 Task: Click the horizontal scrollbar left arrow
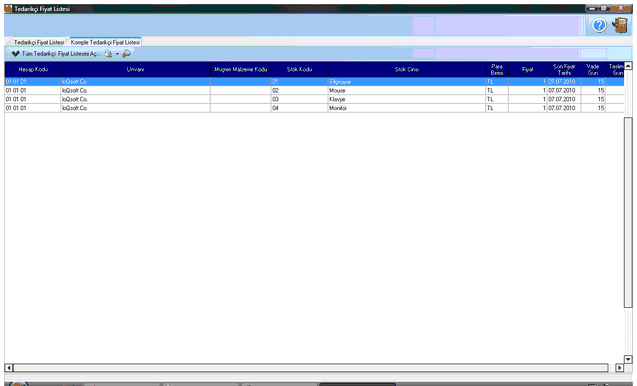click(9, 368)
